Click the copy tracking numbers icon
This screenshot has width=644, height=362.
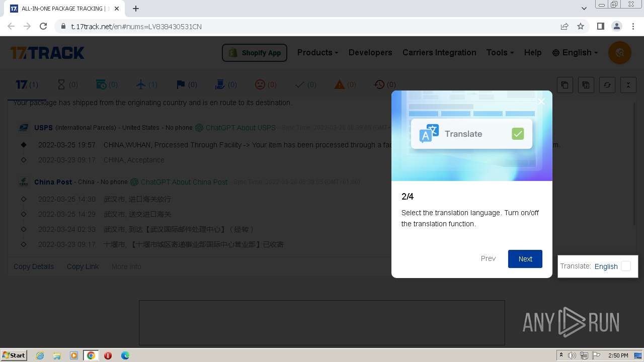point(565,85)
